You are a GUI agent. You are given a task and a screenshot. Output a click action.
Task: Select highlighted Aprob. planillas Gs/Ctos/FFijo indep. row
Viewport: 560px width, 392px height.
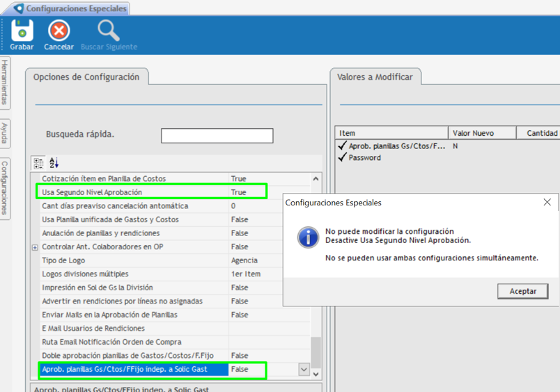click(x=134, y=369)
